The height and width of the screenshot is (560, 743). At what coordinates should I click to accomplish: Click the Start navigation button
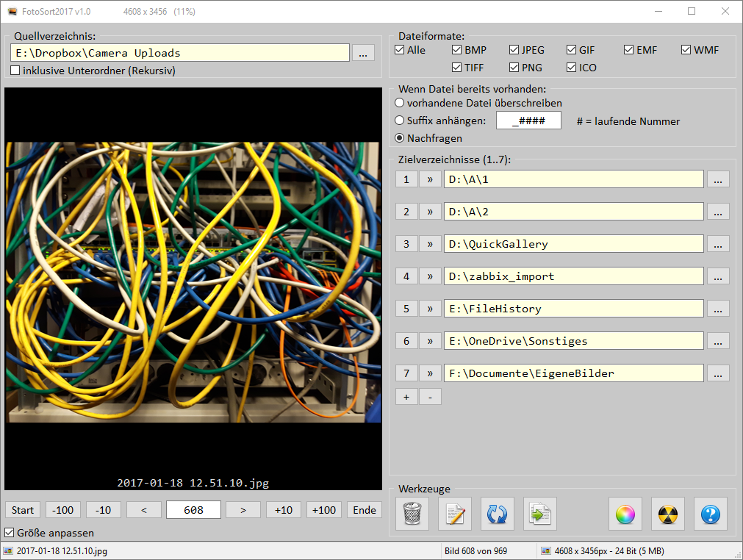(23, 510)
